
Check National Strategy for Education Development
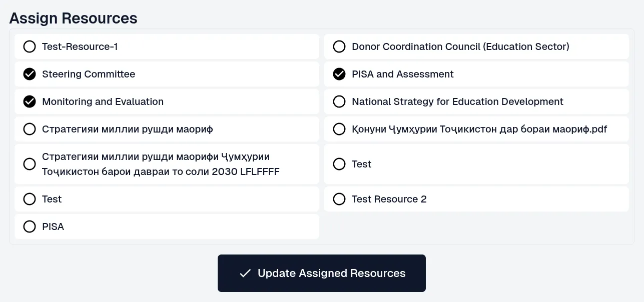coord(339,101)
